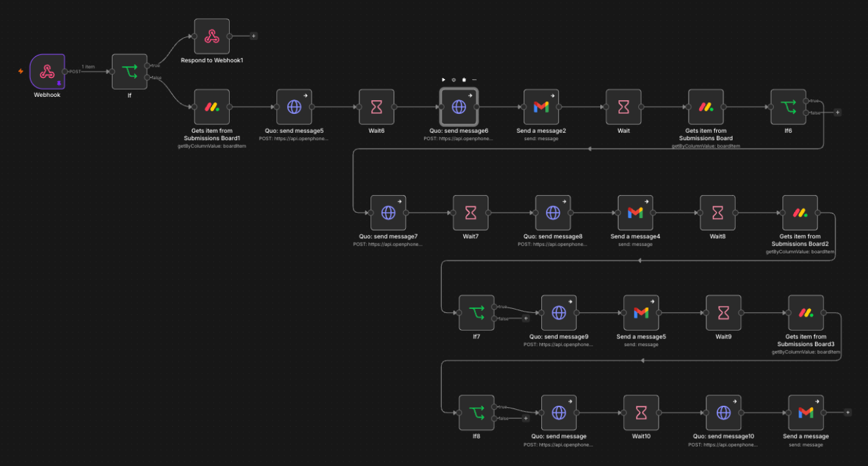Click the 'Quo: send message7' label

tap(388, 236)
